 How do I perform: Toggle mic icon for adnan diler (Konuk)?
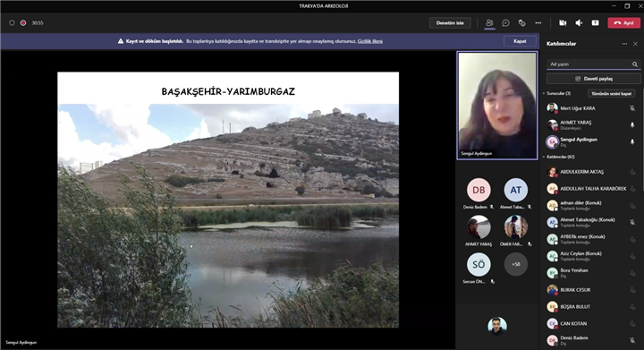632,205
